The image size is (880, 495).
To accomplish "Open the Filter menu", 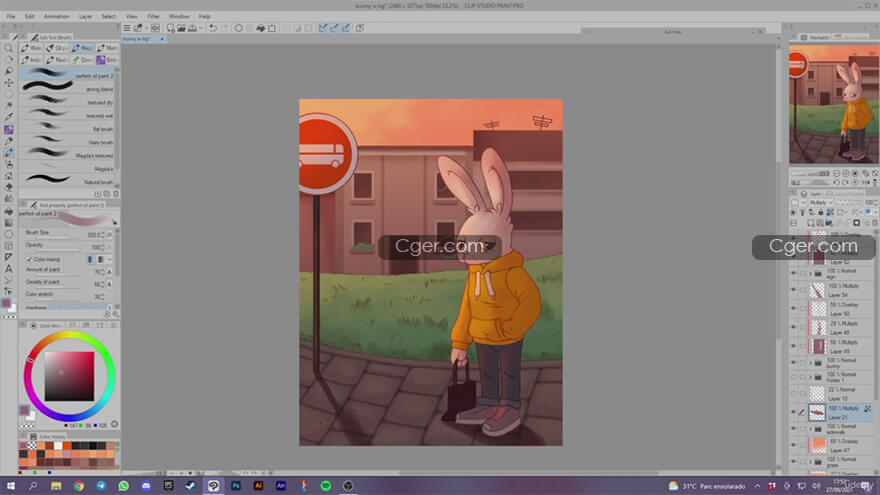I will click(153, 16).
